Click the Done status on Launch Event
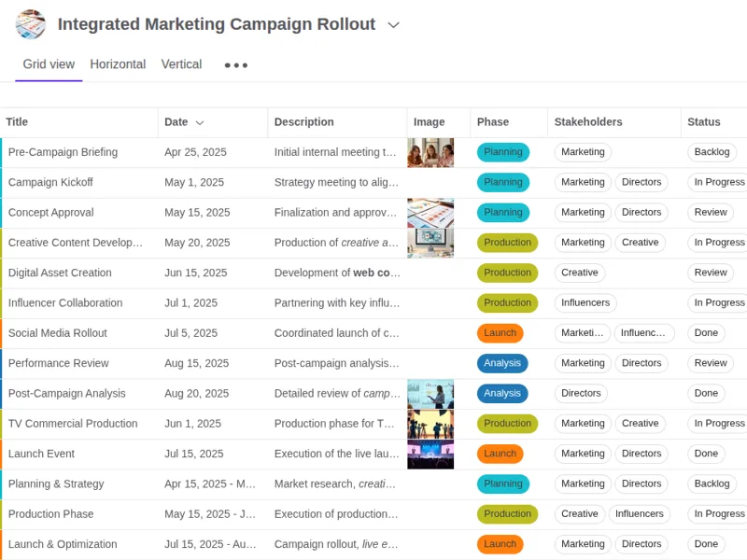This screenshot has height=560, width=747. [706, 454]
